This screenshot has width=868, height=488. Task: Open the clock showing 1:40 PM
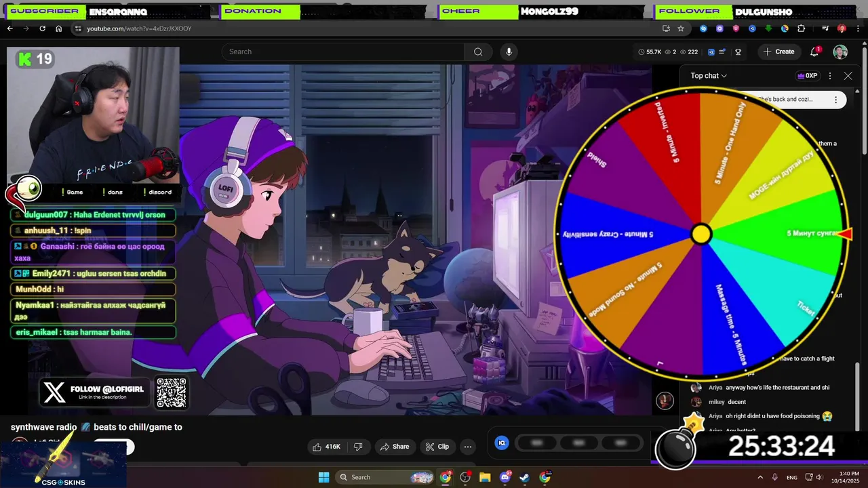pyautogui.click(x=849, y=477)
